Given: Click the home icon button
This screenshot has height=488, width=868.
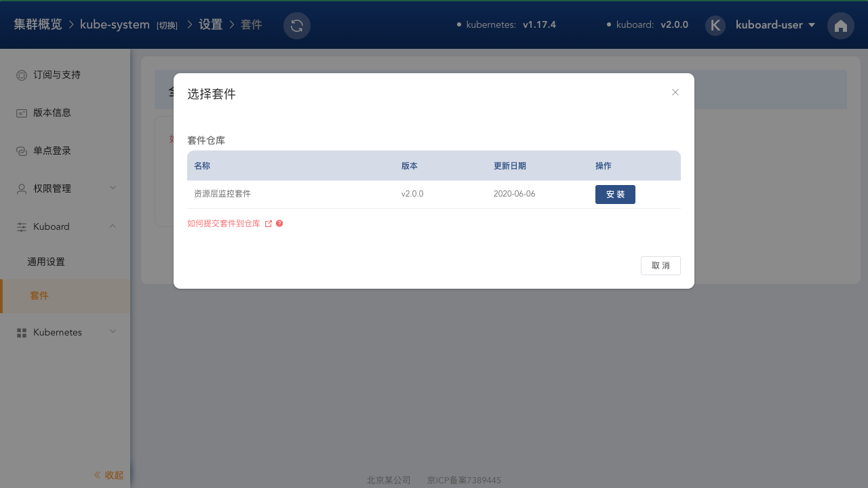Looking at the screenshot, I should click(x=841, y=26).
